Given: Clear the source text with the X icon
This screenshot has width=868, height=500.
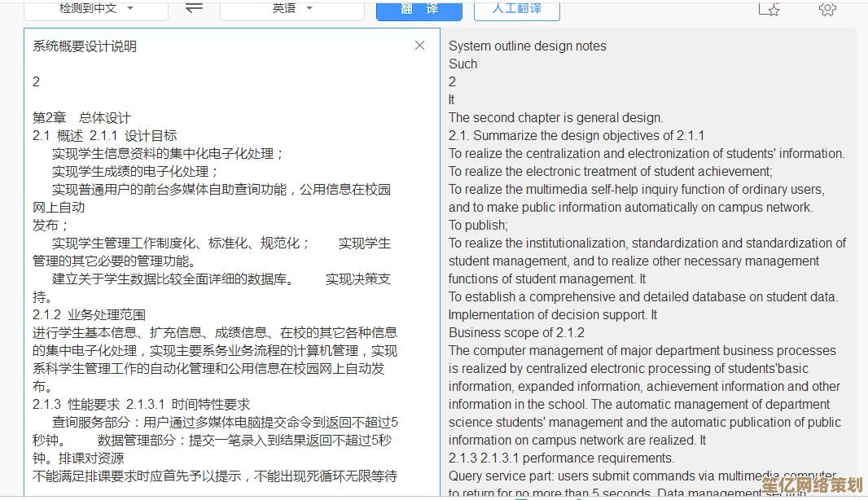Looking at the screenshot, I should (x=419, y=46).
